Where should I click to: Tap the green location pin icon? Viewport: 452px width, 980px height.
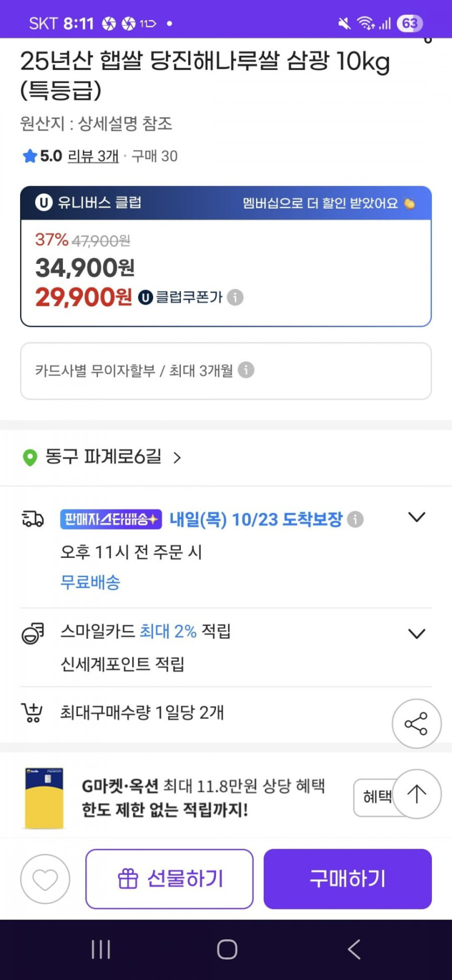(30, 457)
